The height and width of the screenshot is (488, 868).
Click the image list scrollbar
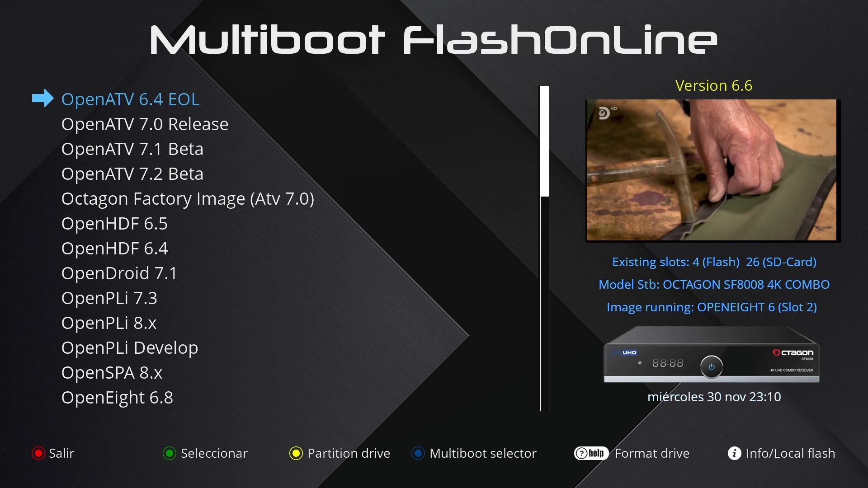(544, 249)
